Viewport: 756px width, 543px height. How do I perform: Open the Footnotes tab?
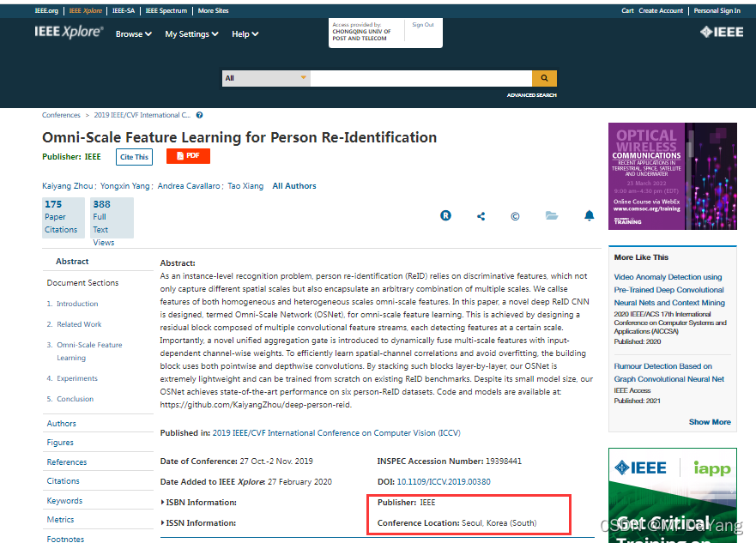click(65, 540)
